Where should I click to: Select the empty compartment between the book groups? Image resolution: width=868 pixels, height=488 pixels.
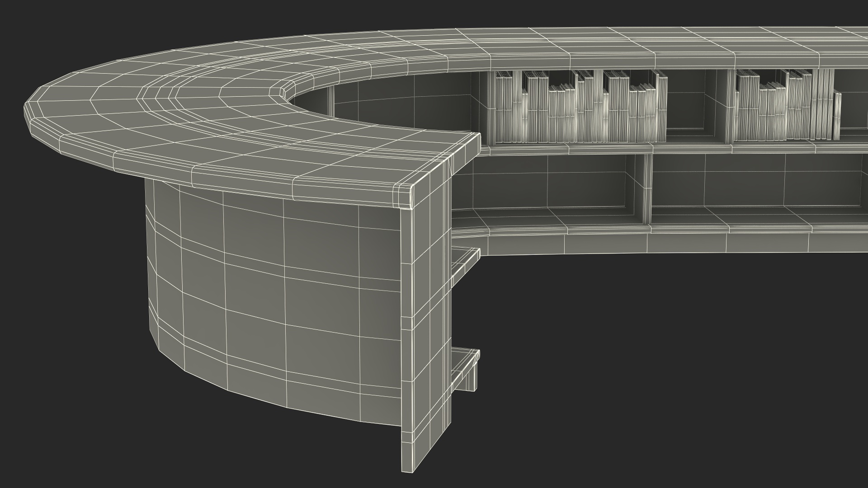click(x=692, y=106)
